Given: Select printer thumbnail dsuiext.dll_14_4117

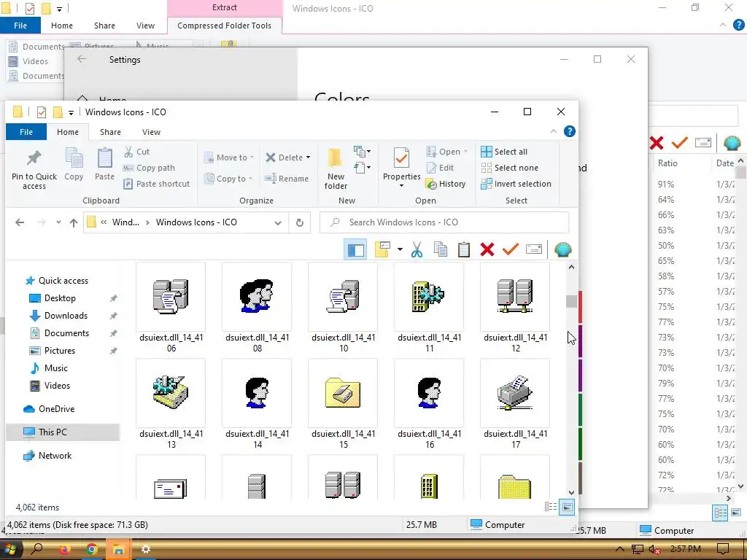Looking at the screenshot, I should [x=515, y=404].
